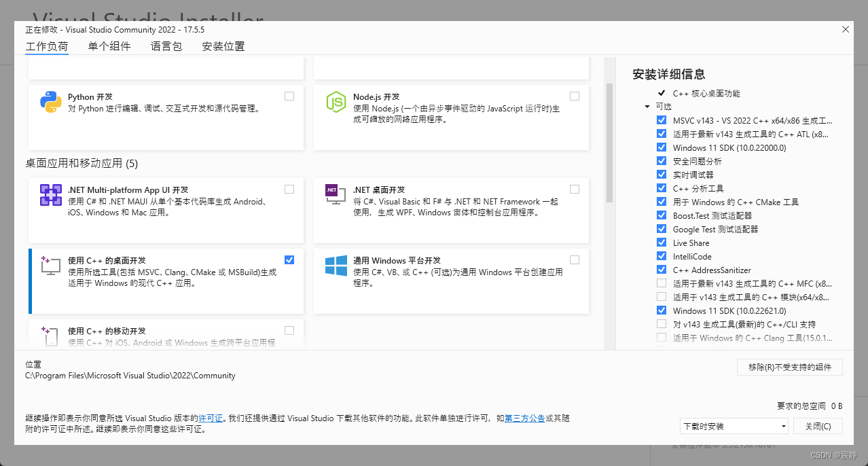Enable the Python 开发 workload checkbox

coord(289,96)
